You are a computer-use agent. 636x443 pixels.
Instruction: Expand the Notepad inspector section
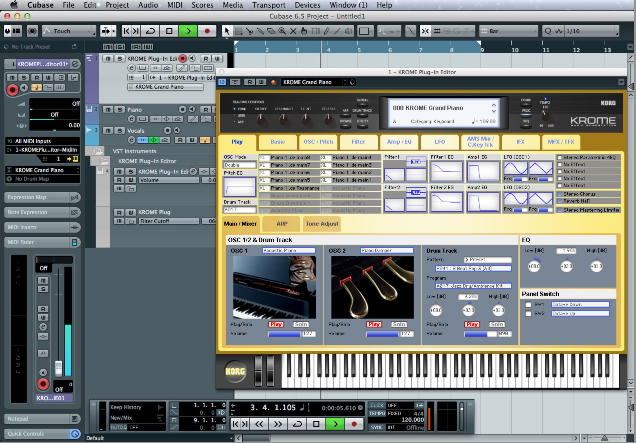(42, 419)
